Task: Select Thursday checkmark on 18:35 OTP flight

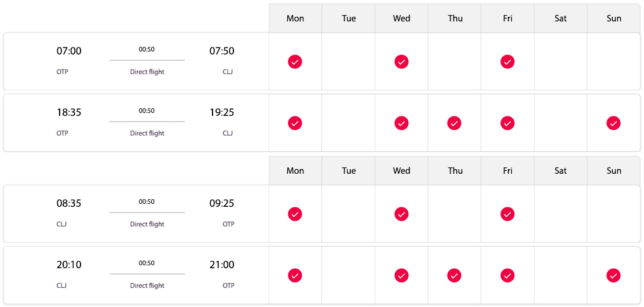Action: 454,123
